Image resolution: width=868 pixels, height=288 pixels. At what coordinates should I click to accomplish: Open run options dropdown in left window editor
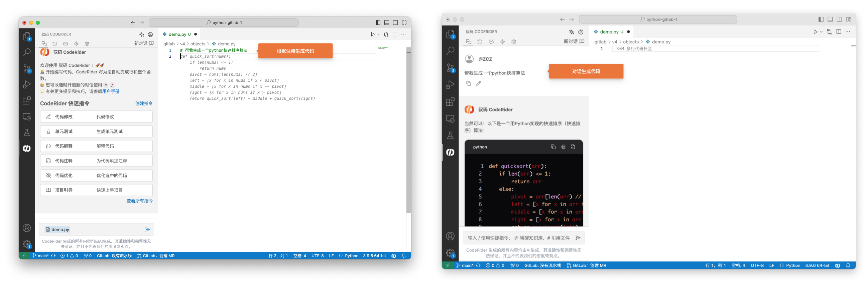tap(378, 34)
